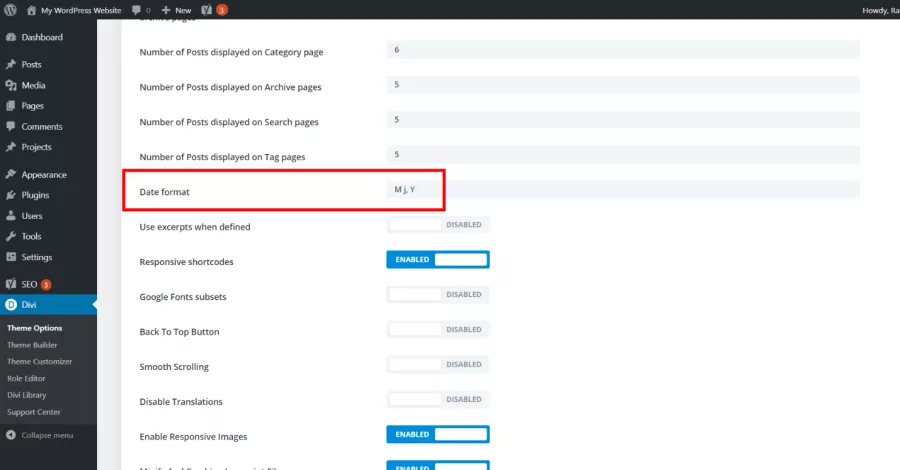The height and width of the screenshot is (470, 900).
Task: Click the orange 3 notification badge in admin bar
Action: pyautogui.click(x=222, y=10)
